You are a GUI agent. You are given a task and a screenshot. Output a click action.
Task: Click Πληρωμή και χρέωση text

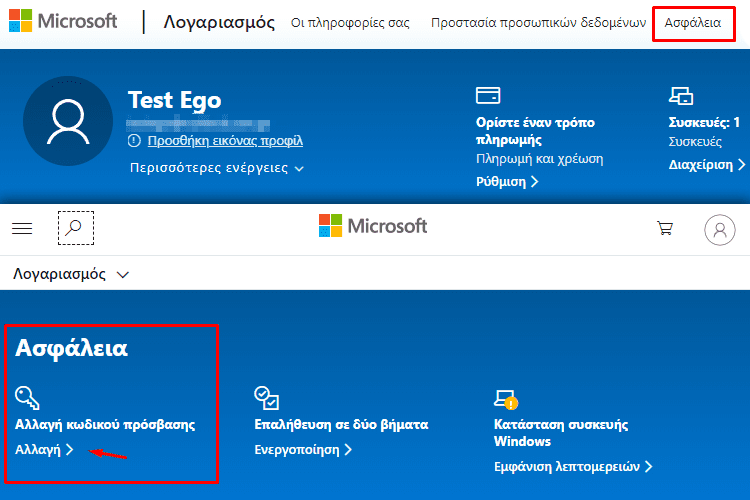[540, 159]
